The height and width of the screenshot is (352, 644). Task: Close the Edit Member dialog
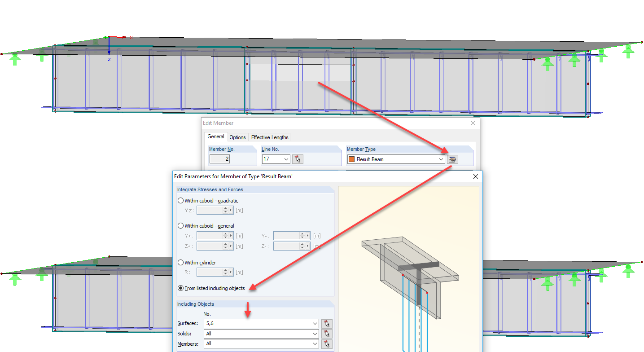pyautogui.click(x=473, y=123)
